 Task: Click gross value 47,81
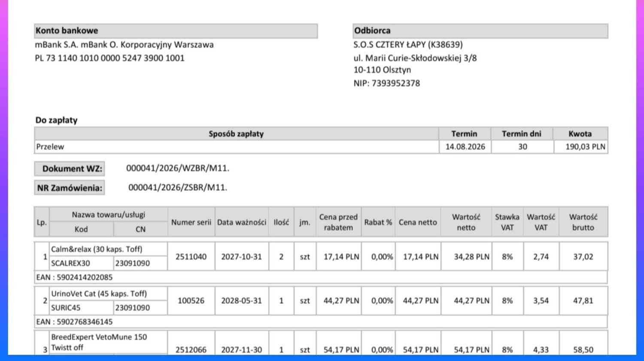[x=583, y=301]
